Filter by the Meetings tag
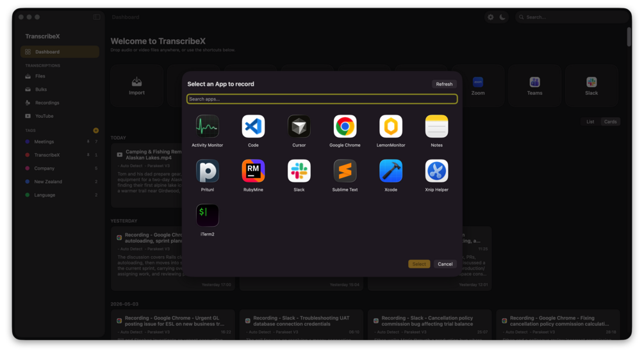 (60, 142)
